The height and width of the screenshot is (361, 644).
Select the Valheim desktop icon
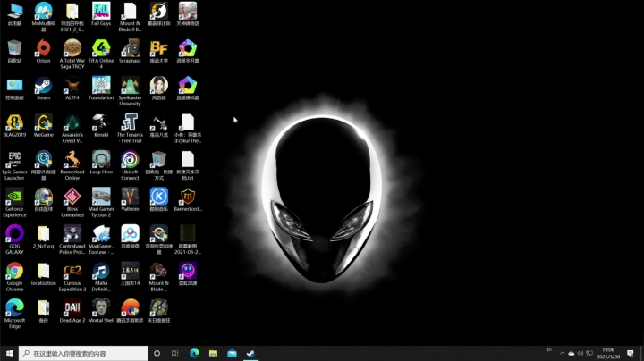pyautogui.click(x=130, y=200)
